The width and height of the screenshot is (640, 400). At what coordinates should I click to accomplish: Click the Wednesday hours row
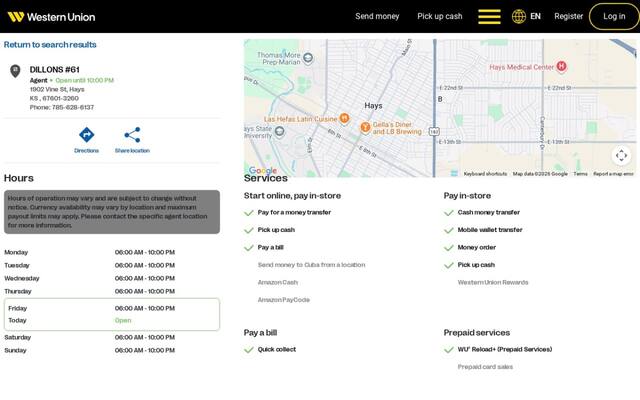tap(112, 278)
